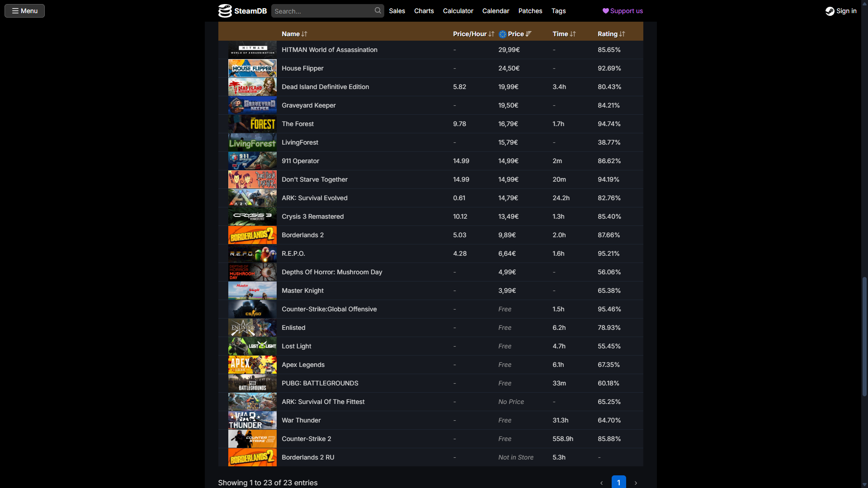The image size is (868, 488).
Task: Open the Charts menu item
Action: [x=424, y=11]
